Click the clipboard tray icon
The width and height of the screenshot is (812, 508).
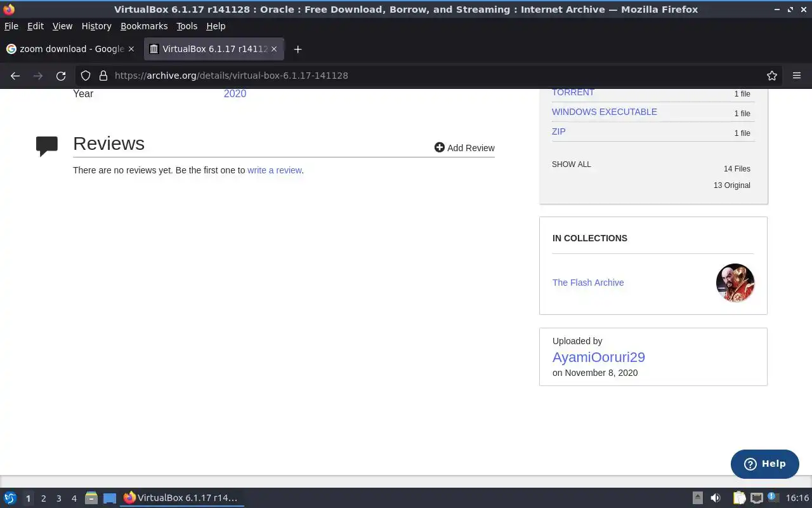[739, 498]
